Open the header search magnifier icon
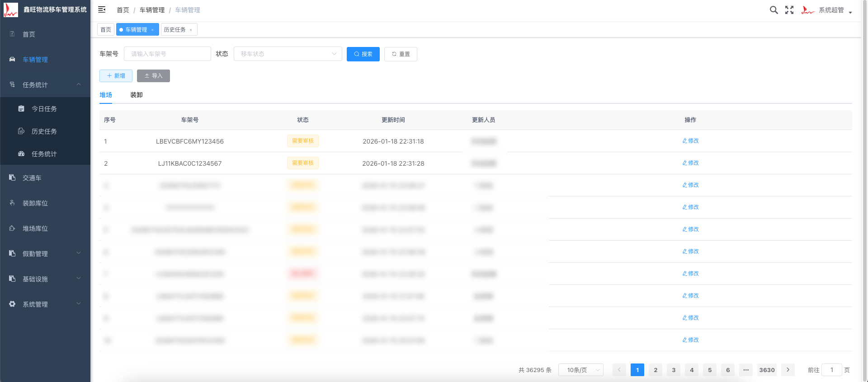This screenshot has width=868, height=382. 774,10
